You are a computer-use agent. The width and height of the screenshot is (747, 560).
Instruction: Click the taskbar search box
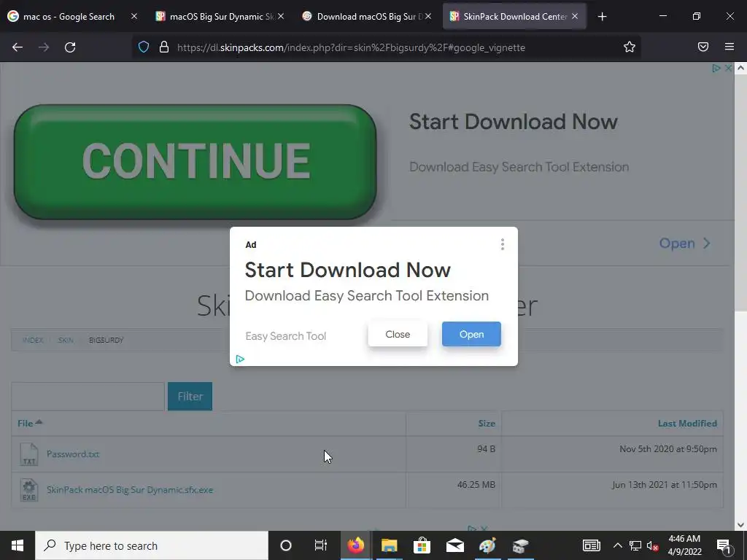pyautogui.click(x=152, y=545)
